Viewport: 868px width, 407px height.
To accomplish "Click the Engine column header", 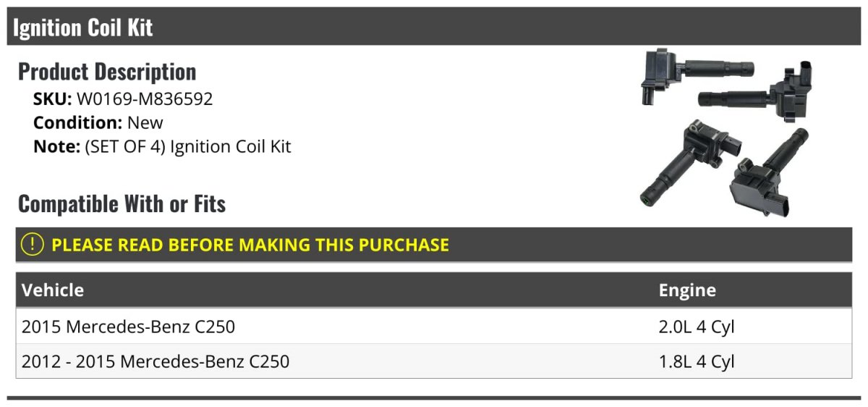I will [x=687, y=290].
